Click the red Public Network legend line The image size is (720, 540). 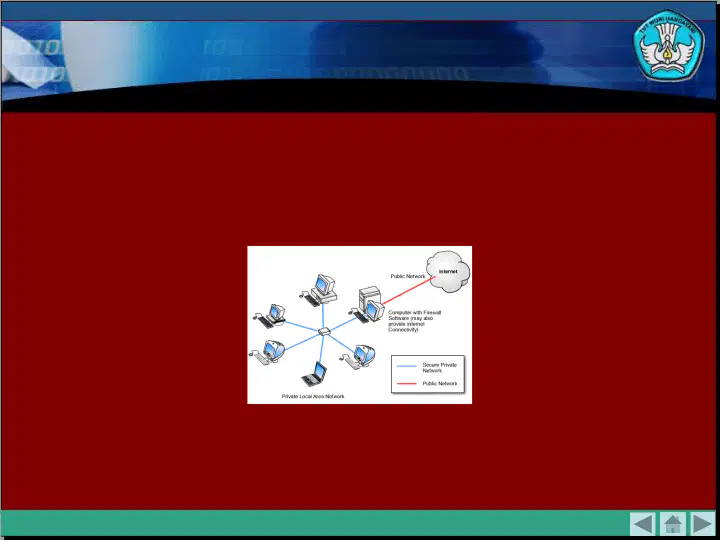406,383
